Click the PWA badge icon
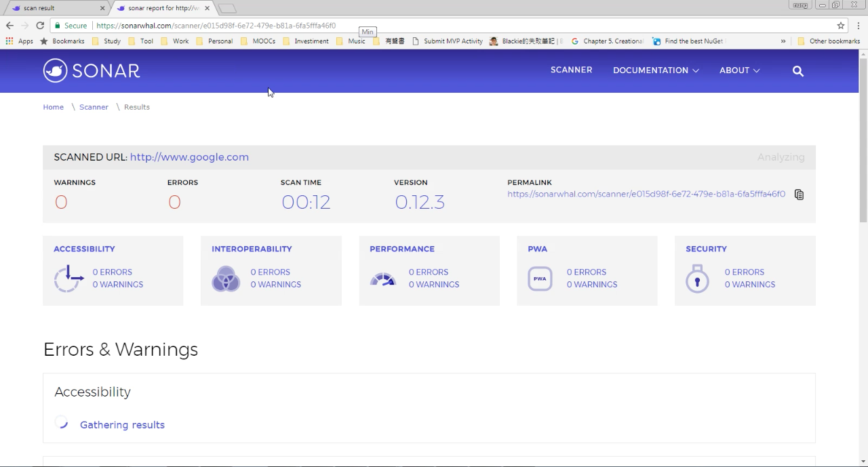This screenshot has height=467, width=868. pos(540,278)
